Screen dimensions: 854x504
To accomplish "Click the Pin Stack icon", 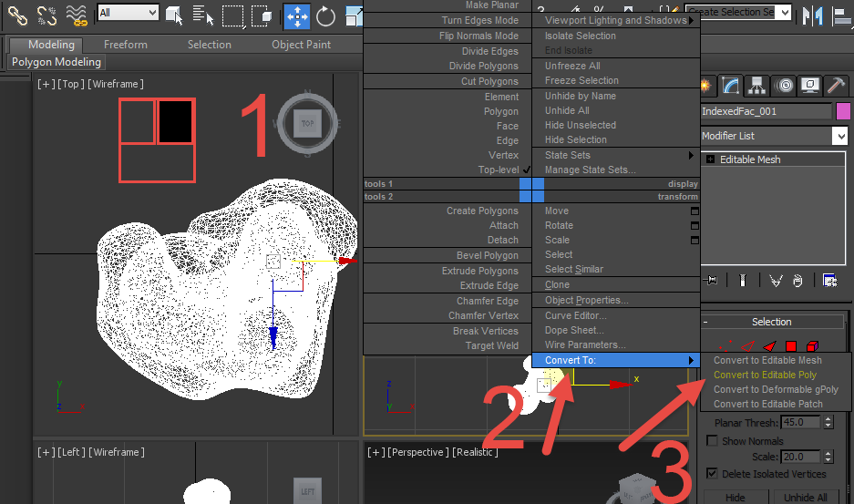I will 710,281.
